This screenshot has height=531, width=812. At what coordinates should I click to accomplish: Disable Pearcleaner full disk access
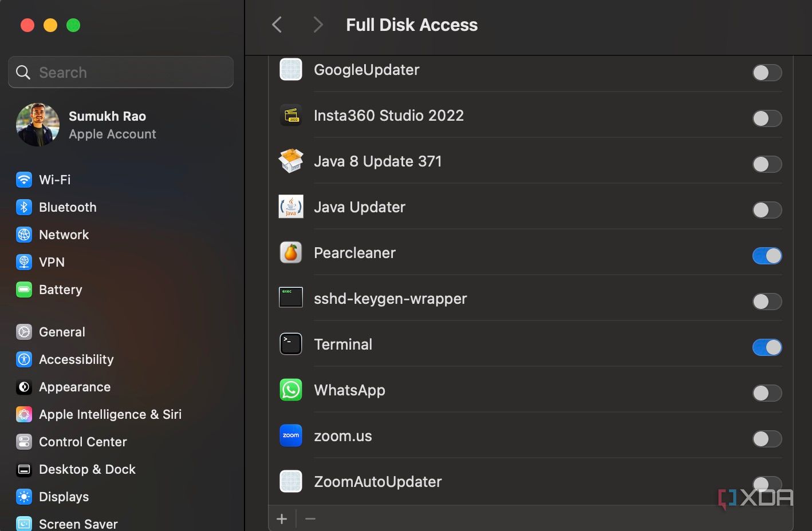tap(767, 256)
